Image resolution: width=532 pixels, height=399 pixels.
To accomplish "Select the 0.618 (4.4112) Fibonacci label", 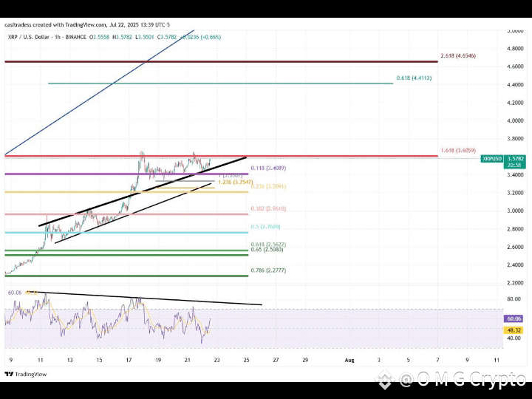I will [x=414, y=78].
